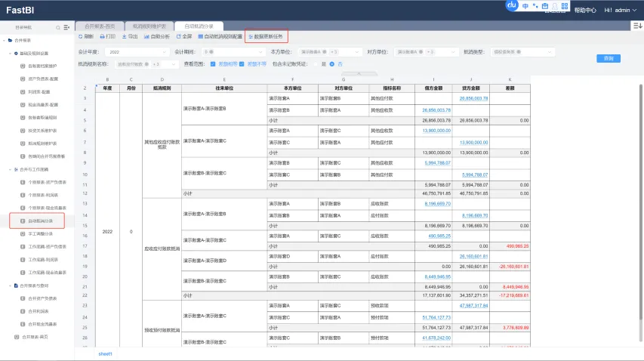Select the 自动抵消分录 tab
The image size is (644, 361).
click(x=199, y=26)
